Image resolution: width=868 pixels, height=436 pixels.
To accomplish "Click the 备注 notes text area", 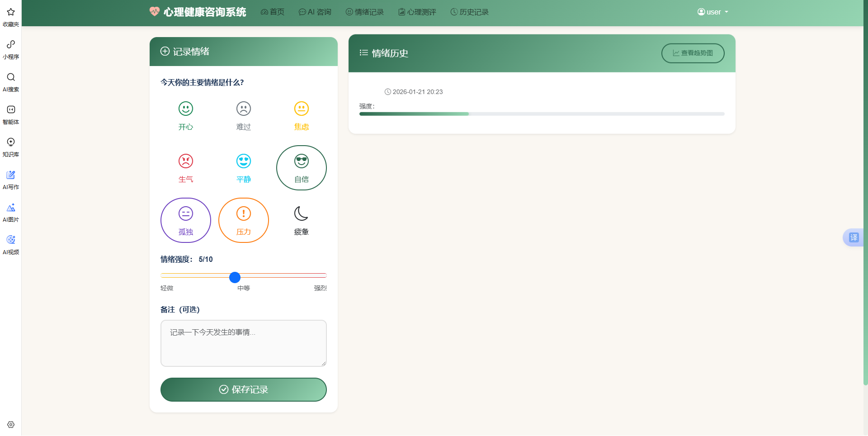I will tap(243, 343).
